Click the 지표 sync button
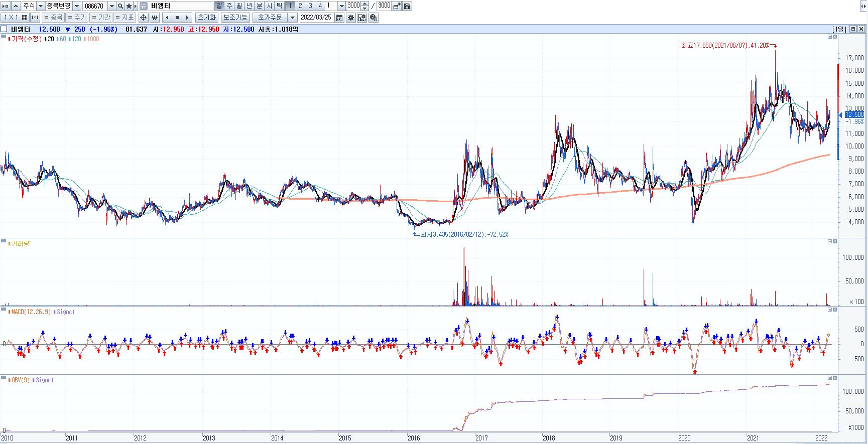This screenshot has width=868, height=444. pos(124,18)
